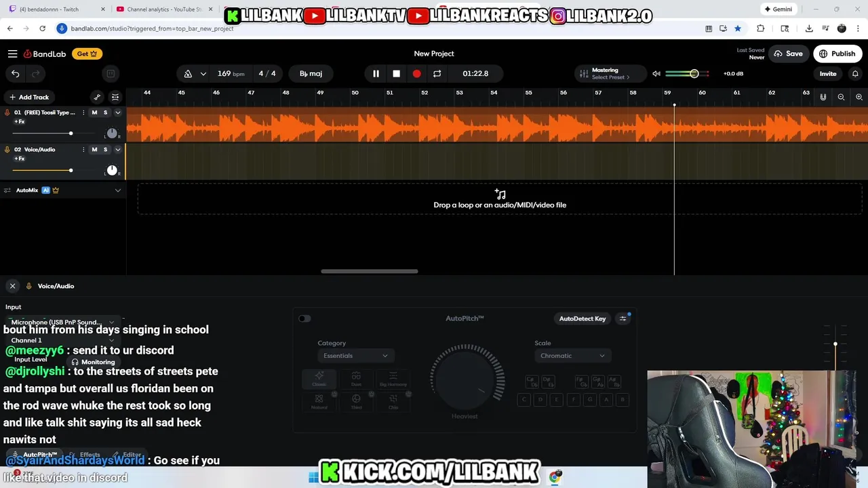The height and width of the screenshot is (488, 868).
Task: Click AutoDetect Key button
Action: [583, 319]
